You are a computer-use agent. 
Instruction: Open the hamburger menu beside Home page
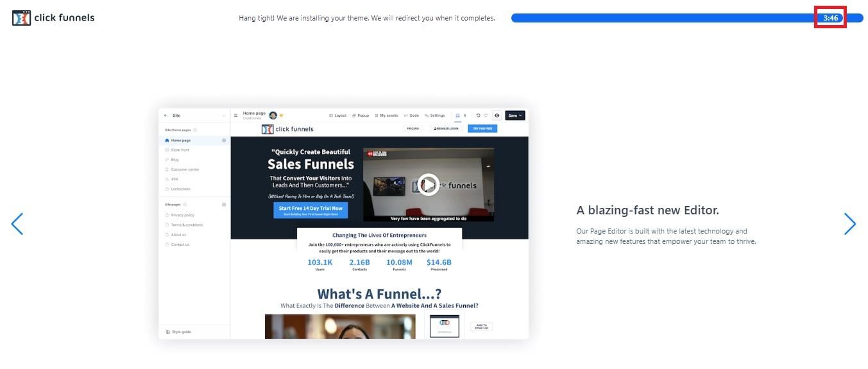coord(235,116)
